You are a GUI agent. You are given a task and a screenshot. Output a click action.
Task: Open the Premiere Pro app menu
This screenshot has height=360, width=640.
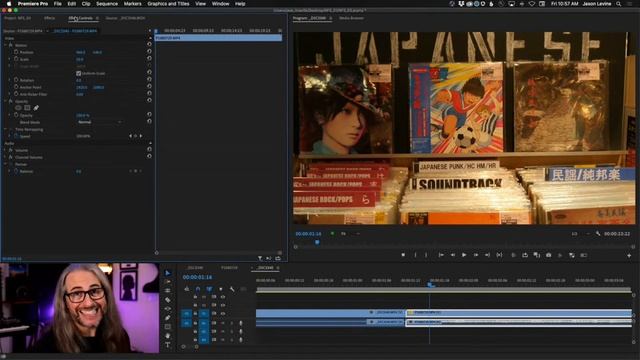coord(33,4)
